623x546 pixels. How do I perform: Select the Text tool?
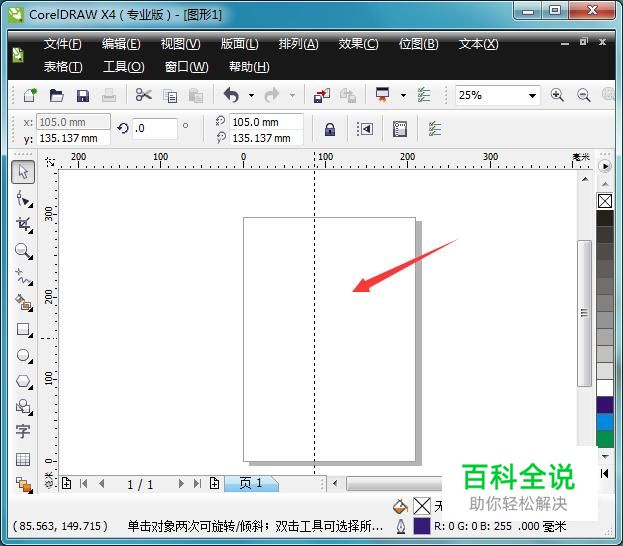point(23,431)
